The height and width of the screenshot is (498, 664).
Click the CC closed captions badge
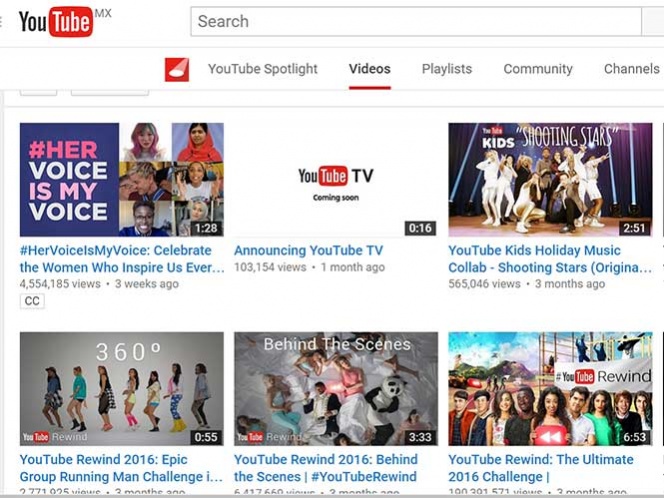[x=32, y=301]
